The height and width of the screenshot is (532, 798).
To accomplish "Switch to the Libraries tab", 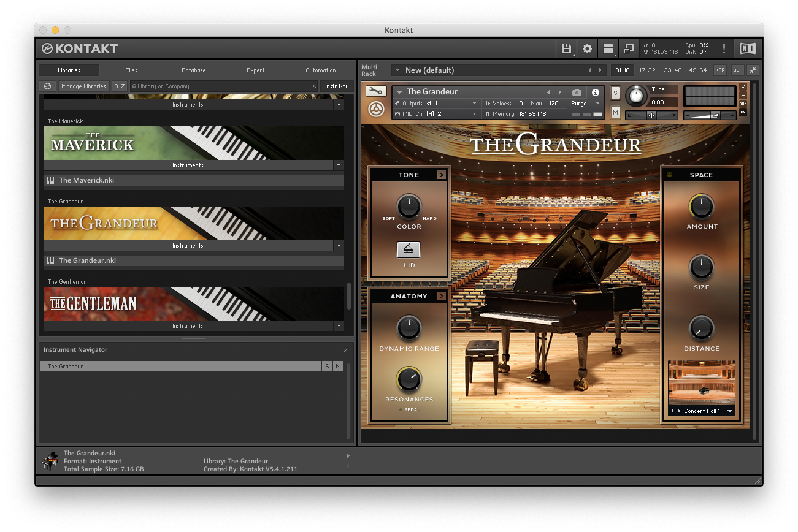I will point(69,70).
